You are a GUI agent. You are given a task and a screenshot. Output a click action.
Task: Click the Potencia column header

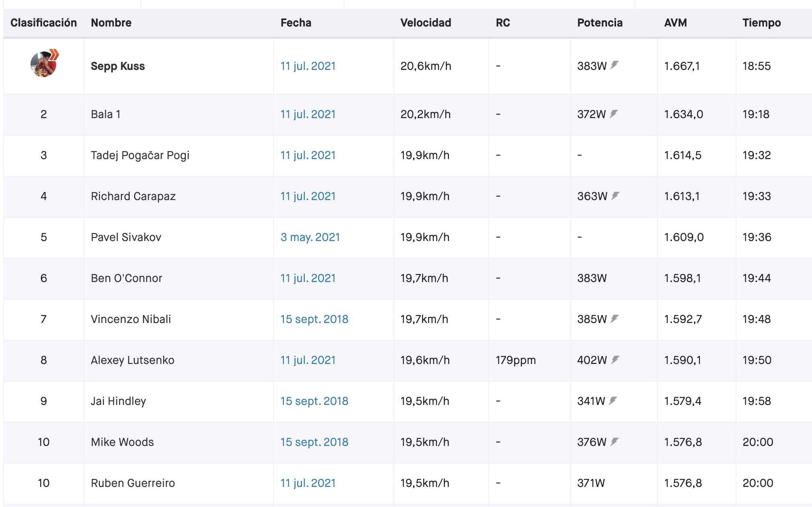point(600,22)
